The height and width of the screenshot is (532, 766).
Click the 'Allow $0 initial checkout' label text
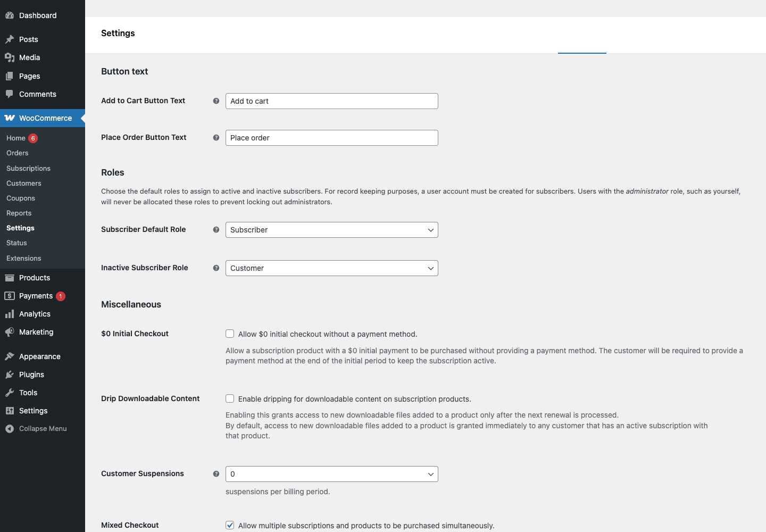click(328, 334)
